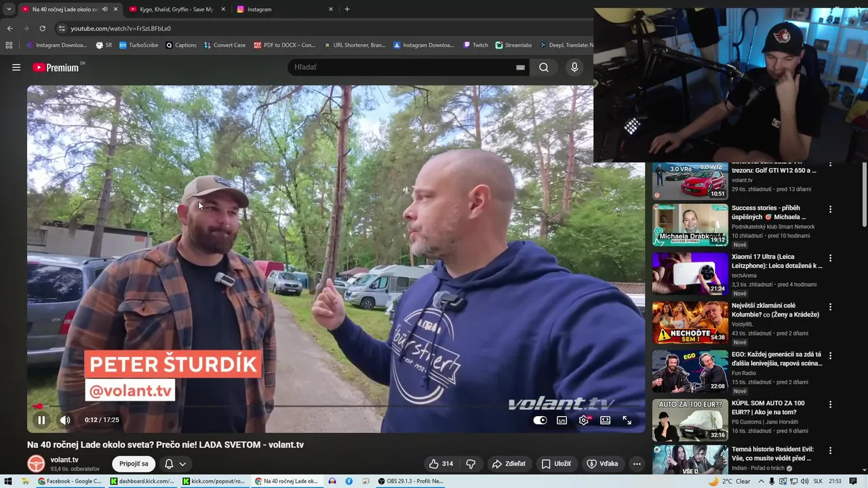The width and height of the screenshot is (868, 488).
Task: Open the bookmarks apps grid icon
Action: [9, 45]
